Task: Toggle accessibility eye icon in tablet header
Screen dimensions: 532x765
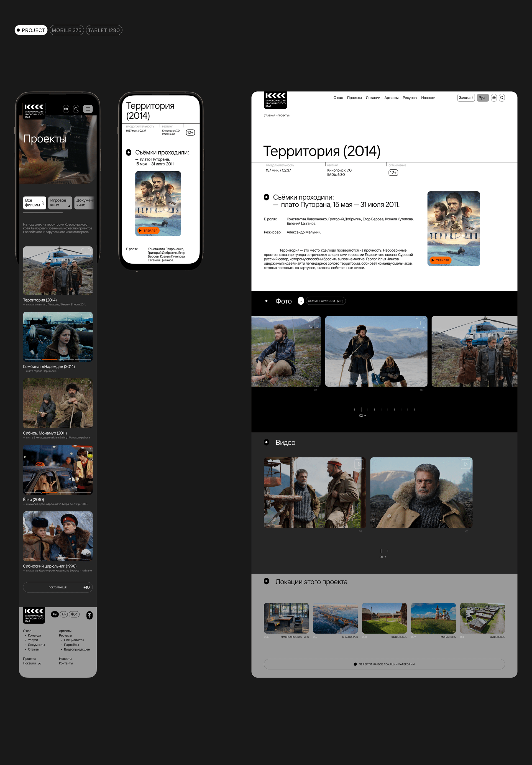Action: tap(494, 98)
